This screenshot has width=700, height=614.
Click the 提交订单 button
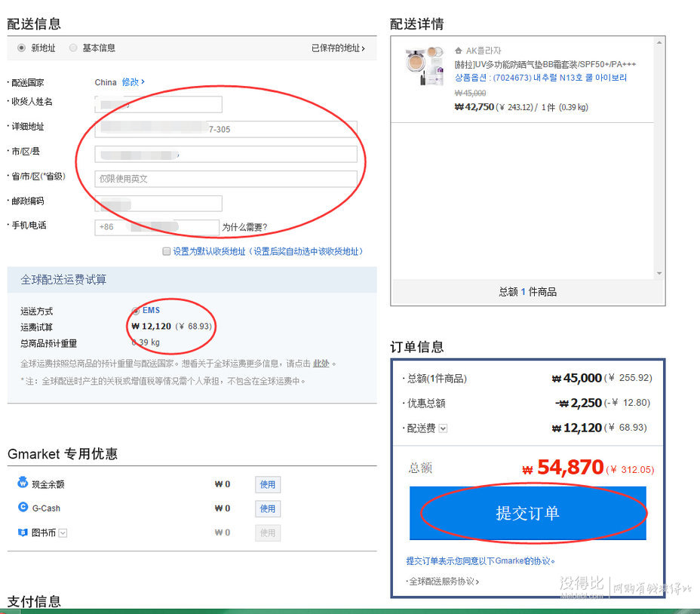click(528, 513)
